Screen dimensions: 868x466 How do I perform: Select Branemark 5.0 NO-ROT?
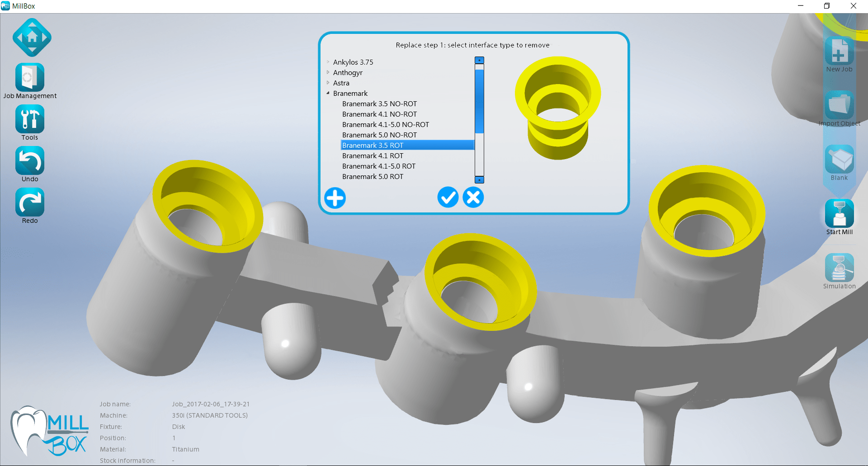(379, 135)
